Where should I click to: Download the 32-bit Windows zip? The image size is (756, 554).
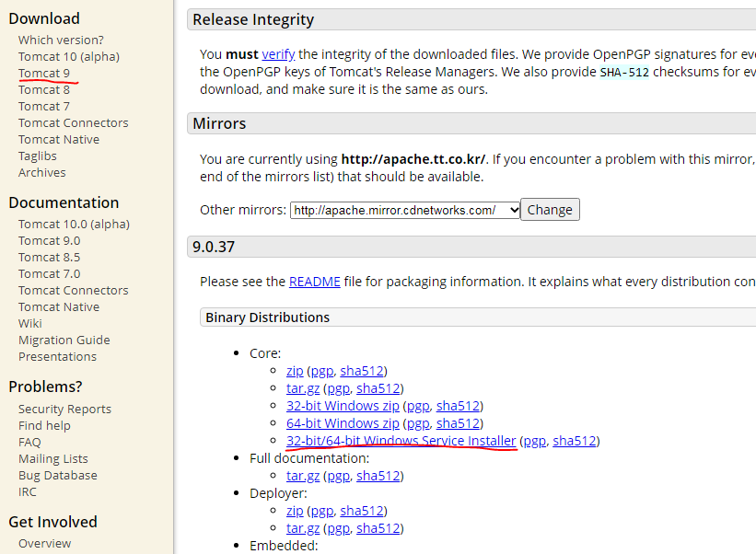[x=343, y=406]
